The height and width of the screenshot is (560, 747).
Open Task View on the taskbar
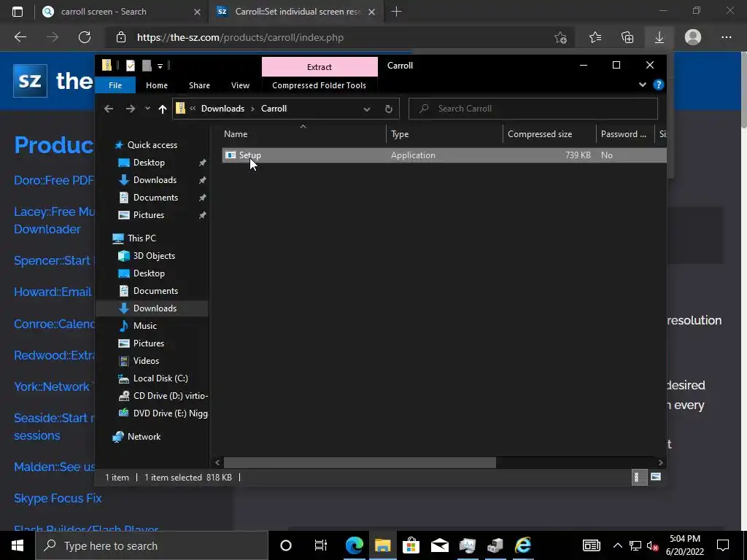(x=321, y=545)
